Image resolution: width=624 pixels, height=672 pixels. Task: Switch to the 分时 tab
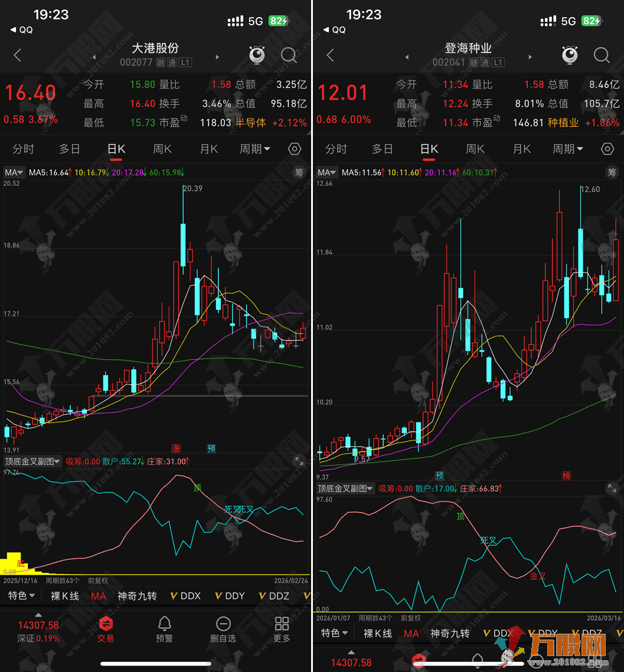22,149
